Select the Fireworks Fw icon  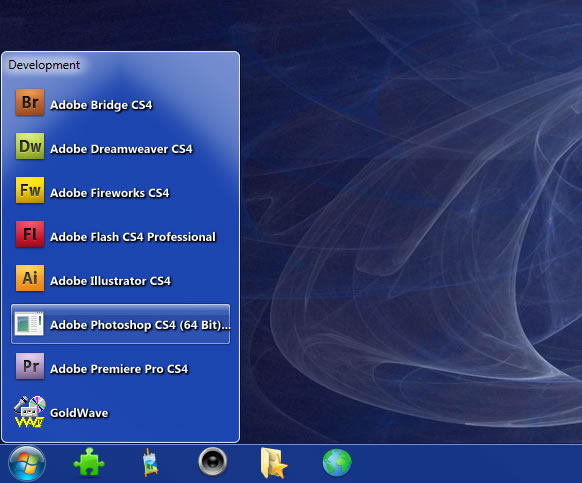pos(30,190)
